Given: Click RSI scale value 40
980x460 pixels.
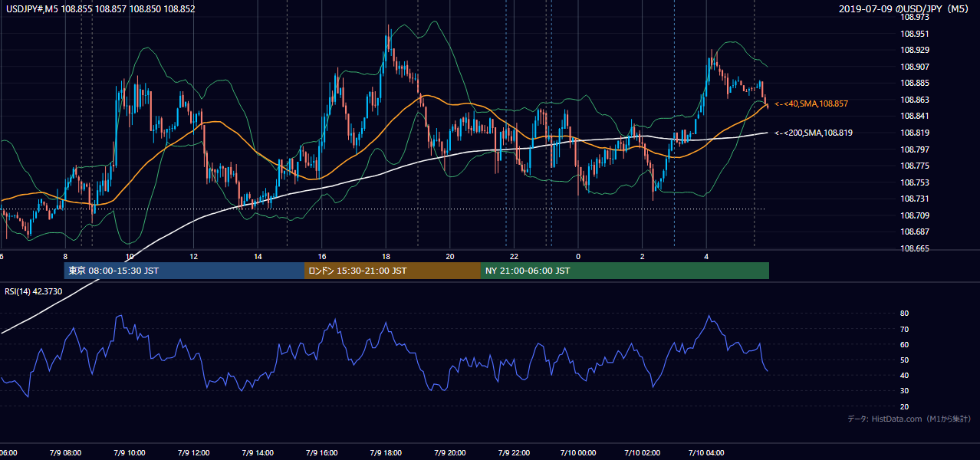Looking at the screenshot, I should coord(905,376).
